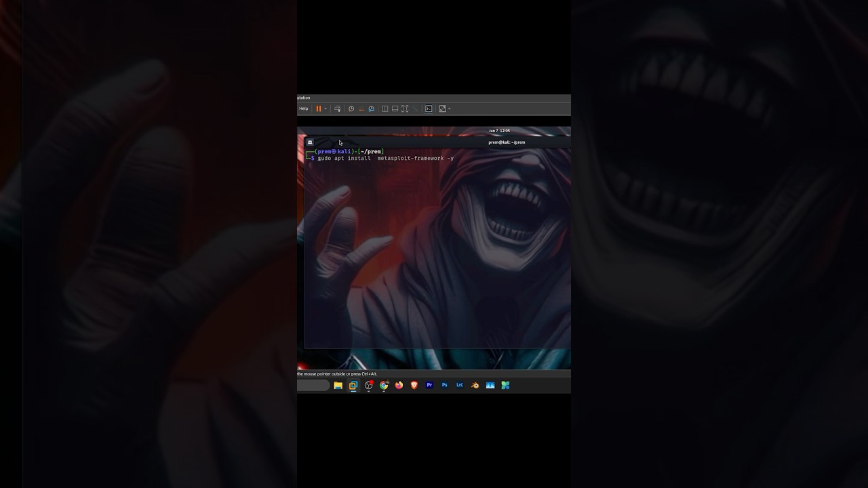868x488 pixels.
Task: Open Firefox from taskbar
Action: click(399, 385)
